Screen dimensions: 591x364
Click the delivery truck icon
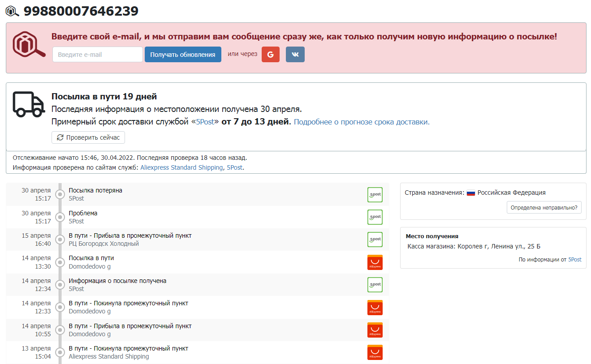pos(29,104)
